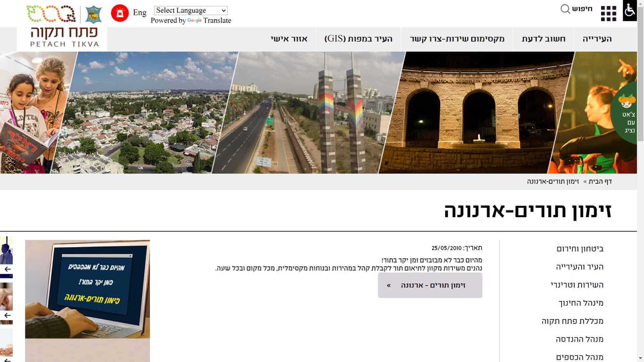Screen dimensions: 644x362
Task: Go to דף הבית breadcrumb link
Action: click(600, 181)
